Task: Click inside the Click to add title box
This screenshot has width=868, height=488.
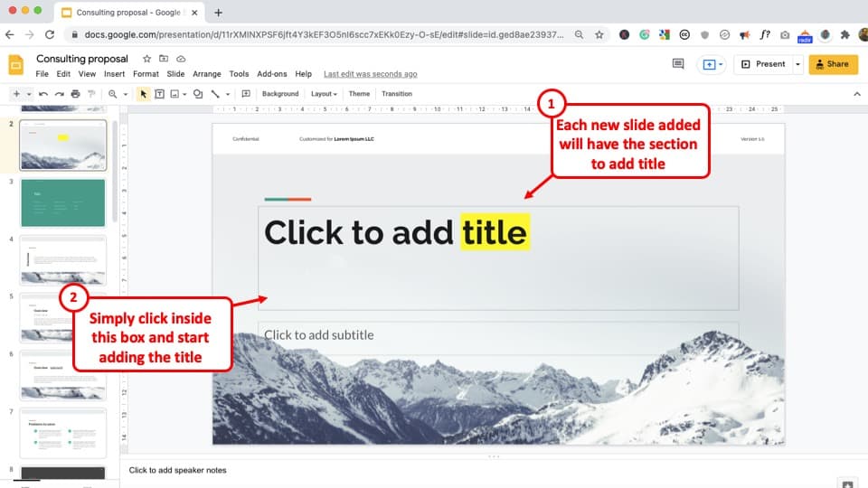Action: coord(498,258)
